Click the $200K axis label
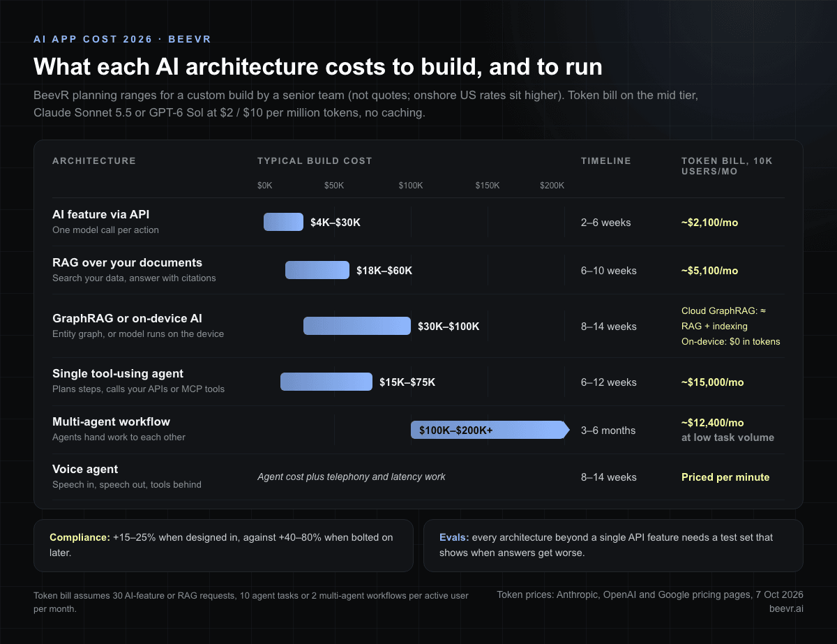The image size is (837, 644). pos(552,186)
